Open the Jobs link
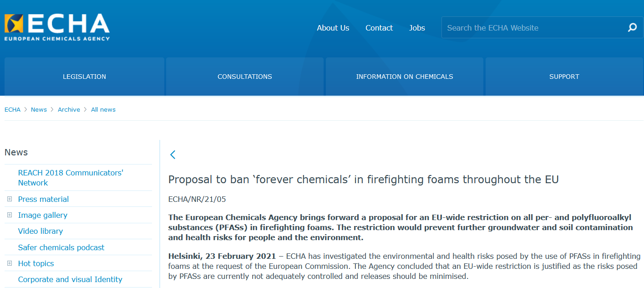 click(417, 28)
